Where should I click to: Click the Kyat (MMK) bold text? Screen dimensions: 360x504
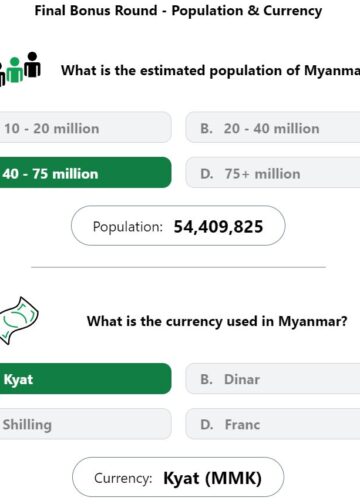point(212,478)
